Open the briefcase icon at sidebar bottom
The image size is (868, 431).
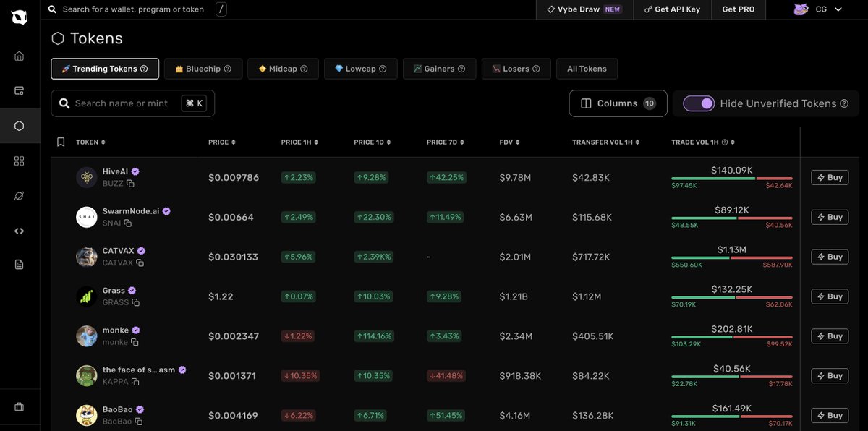click(20, 407)
